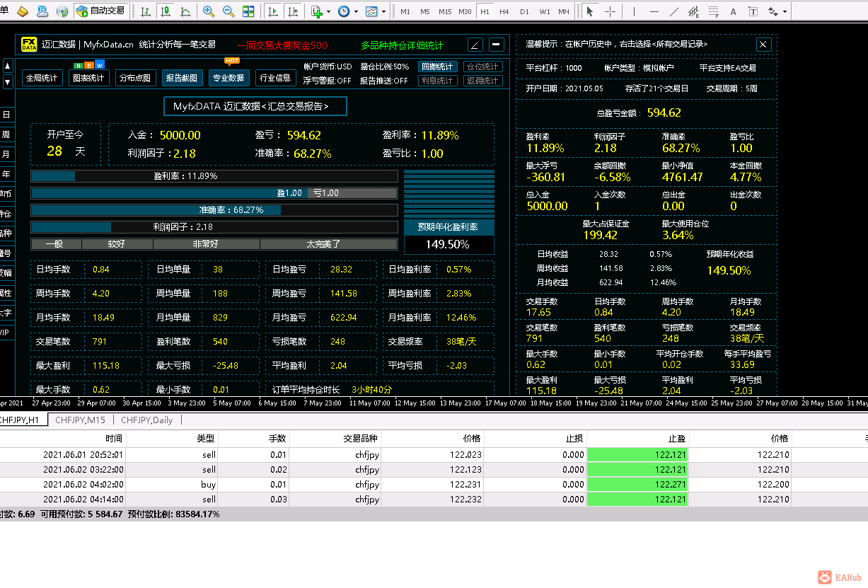Switch to the CHFJPY,M15 chart tab

click(80, 420)
